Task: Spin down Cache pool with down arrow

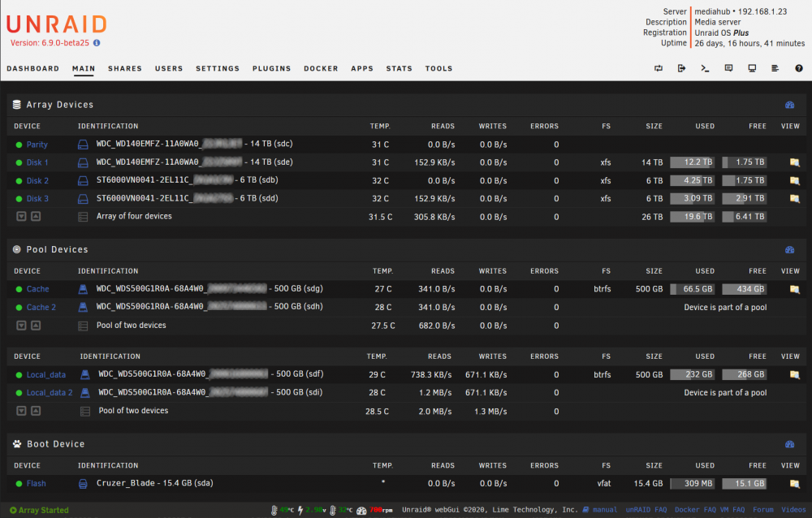Action: point(21,326)
